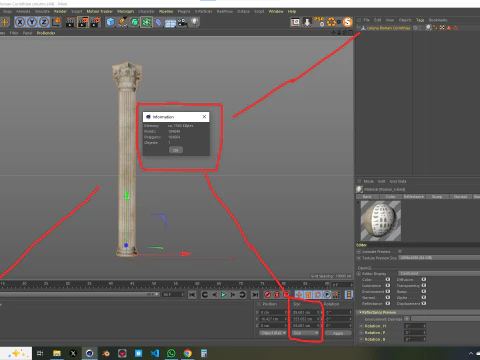Add a Cube primitive object
This screenshot has width=480, height=360.
pyautogui.click(x=110, y=22)
